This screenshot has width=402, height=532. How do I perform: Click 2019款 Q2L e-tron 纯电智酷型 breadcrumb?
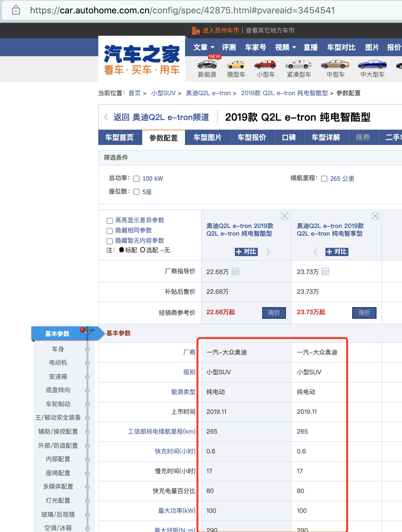pos(284,93)
